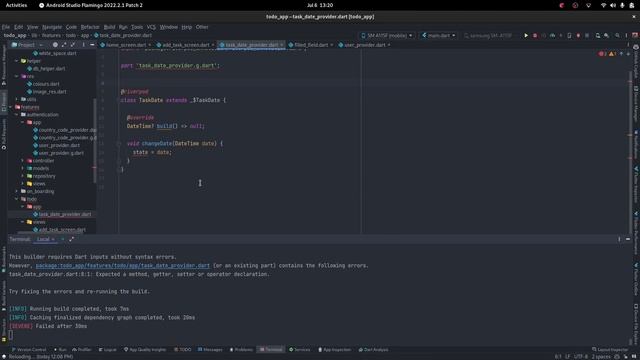The image size is (640, 360).
Task: Open the Profiler tool window
Action: pos(82,350)
